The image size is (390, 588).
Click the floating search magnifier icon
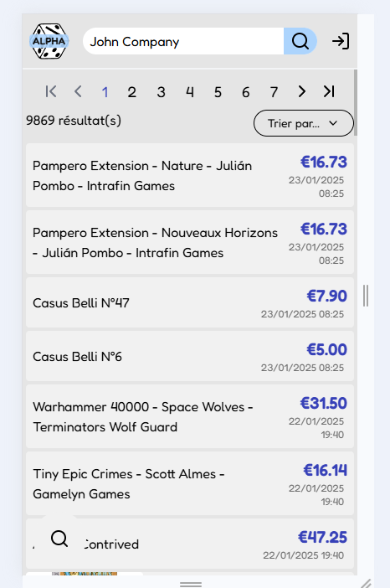[59, 539]
